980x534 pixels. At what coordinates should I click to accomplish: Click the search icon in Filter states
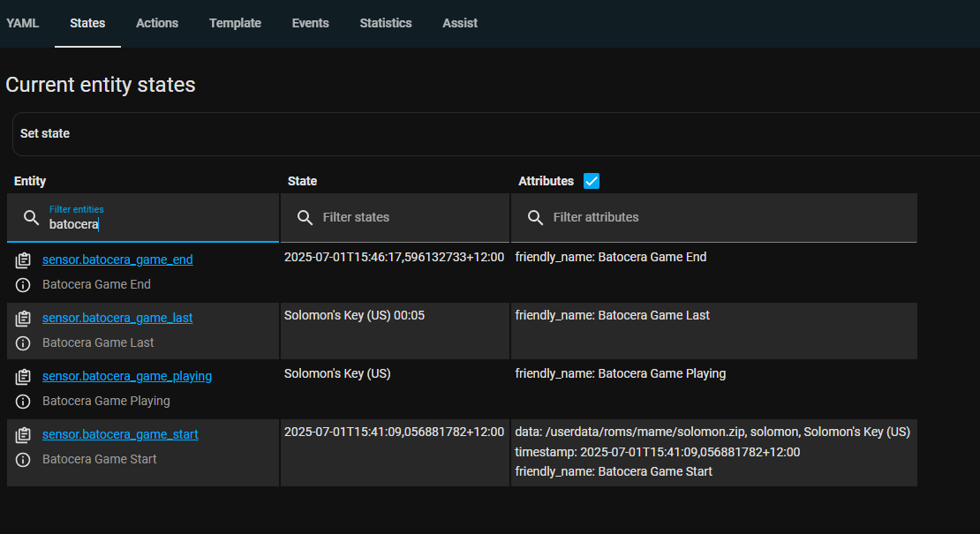[x=305, y=217]
